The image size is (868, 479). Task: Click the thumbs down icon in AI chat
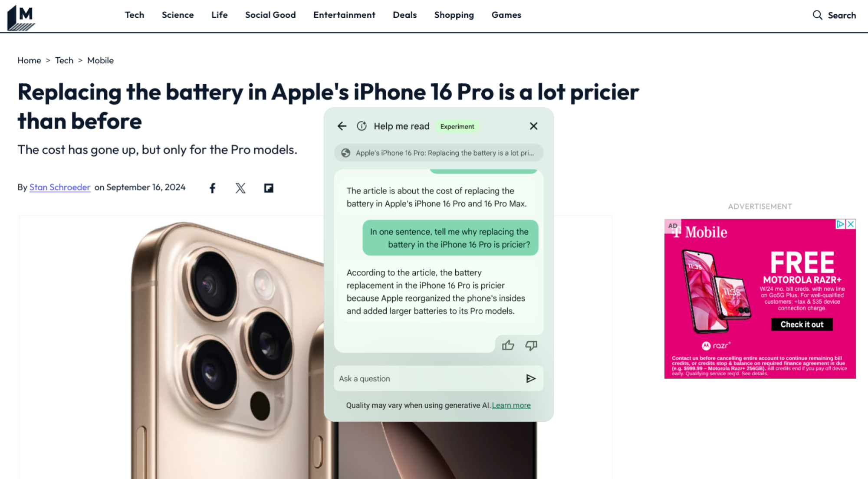[531, 346]
